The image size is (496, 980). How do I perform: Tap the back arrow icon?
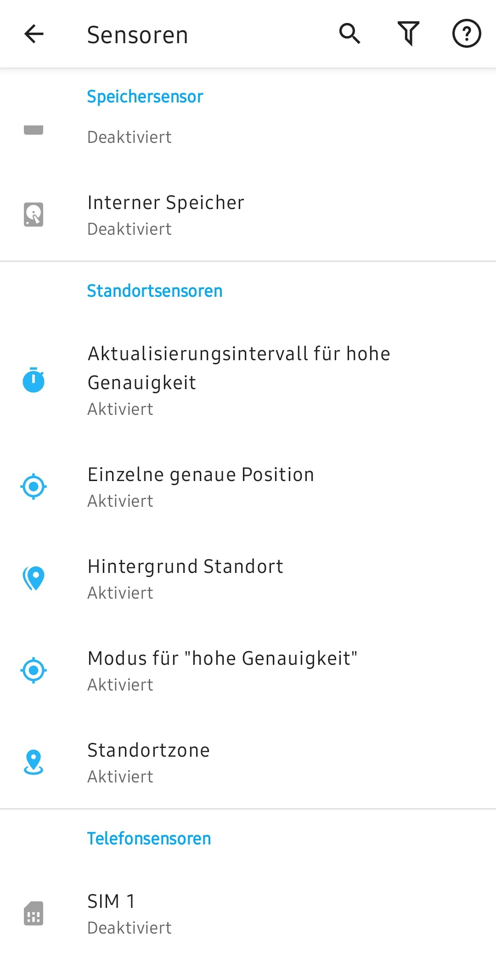click(x=34, y=34)
